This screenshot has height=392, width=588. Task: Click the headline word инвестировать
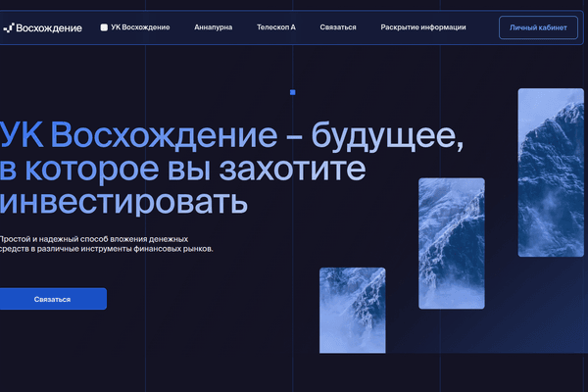point(123,203)
